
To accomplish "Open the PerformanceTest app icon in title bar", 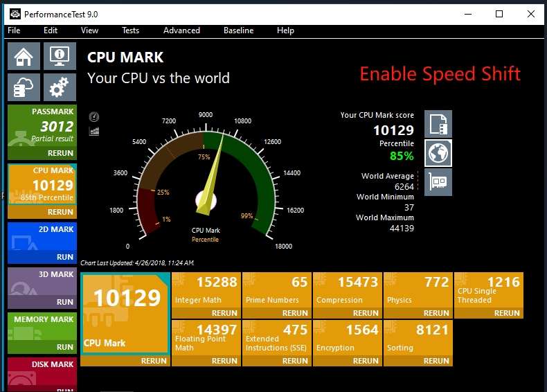I will [15, 15].
